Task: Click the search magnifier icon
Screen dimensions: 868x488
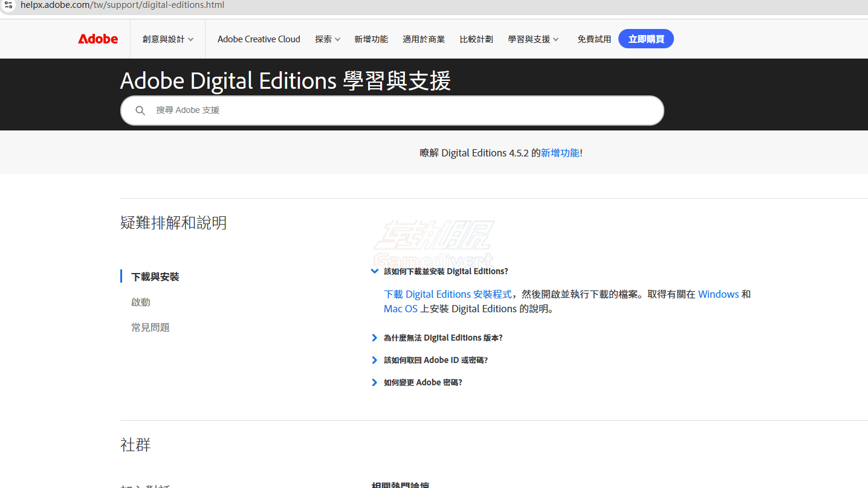Action: (x=140, y=111)
